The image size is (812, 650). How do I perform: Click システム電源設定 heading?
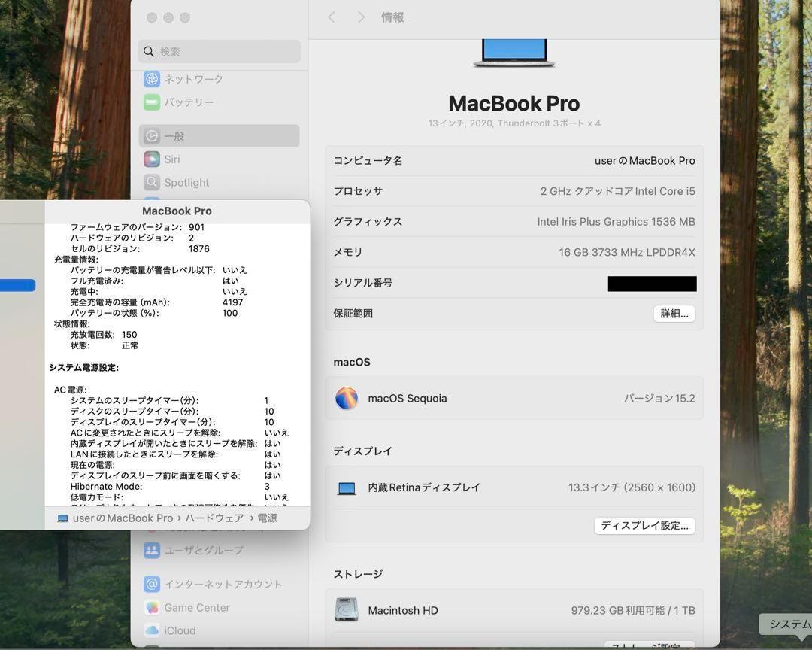84,367
